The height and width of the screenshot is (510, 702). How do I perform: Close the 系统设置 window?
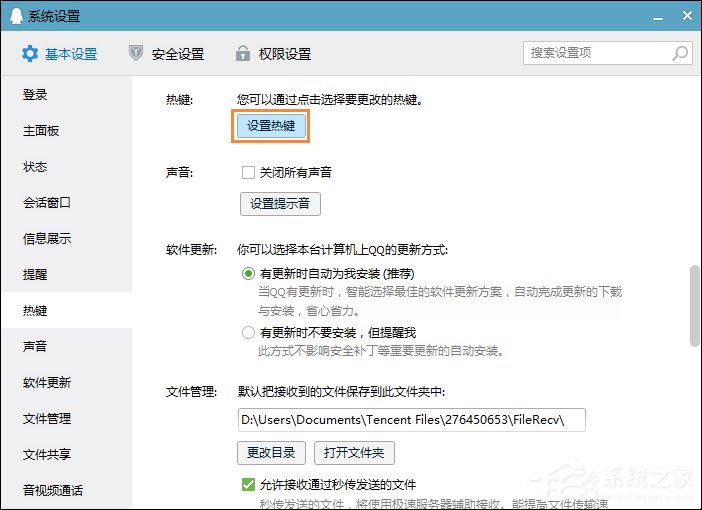[x=687, y=16]
